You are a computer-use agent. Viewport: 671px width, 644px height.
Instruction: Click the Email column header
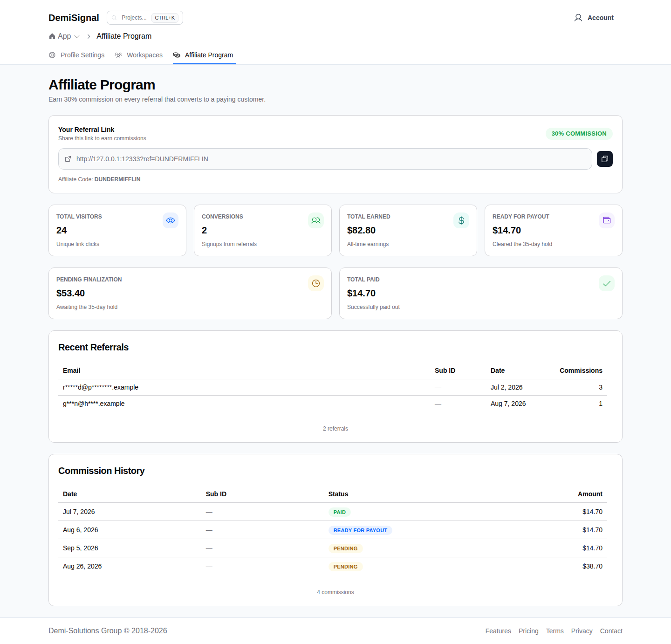72,370
